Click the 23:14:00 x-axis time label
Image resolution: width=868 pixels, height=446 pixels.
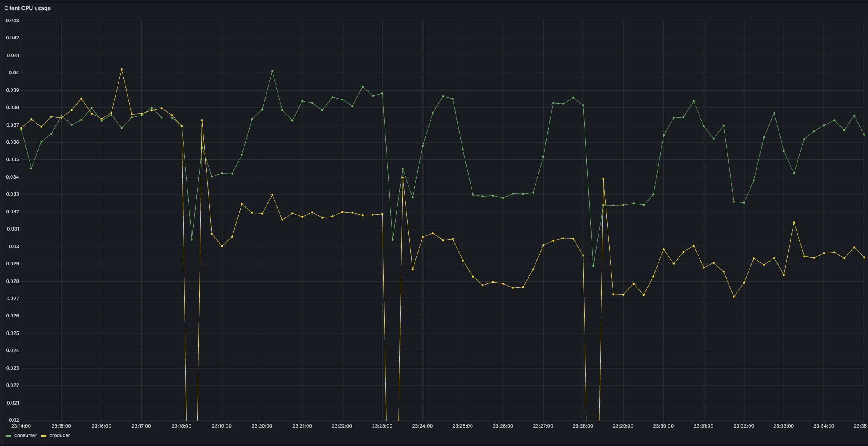21,426
